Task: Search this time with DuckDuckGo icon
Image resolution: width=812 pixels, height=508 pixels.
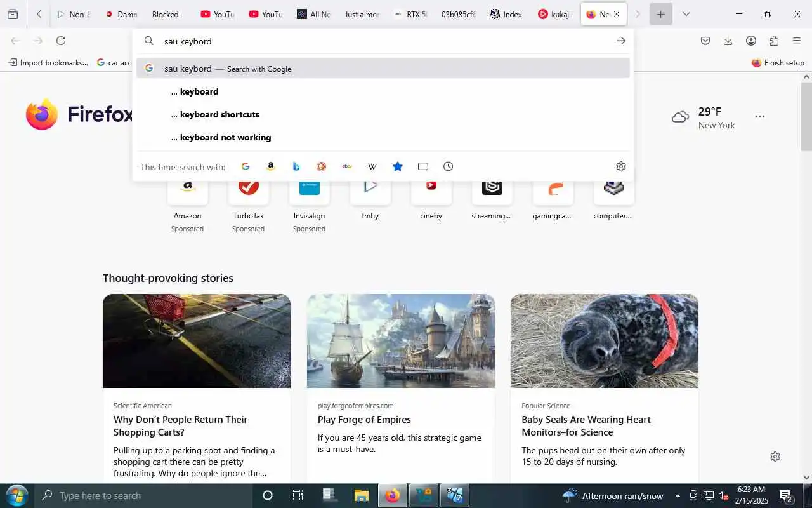Action: [x=322, y=166]
